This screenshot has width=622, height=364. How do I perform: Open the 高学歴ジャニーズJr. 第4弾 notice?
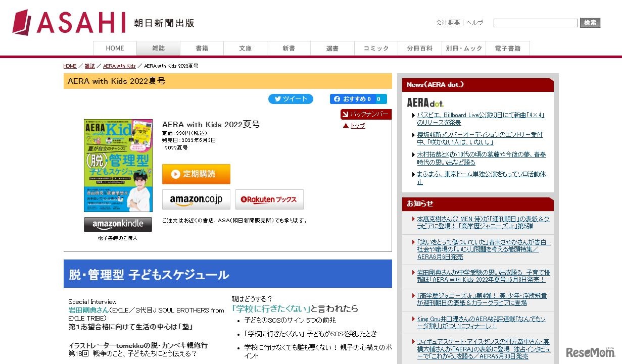[x=482, y=299]
